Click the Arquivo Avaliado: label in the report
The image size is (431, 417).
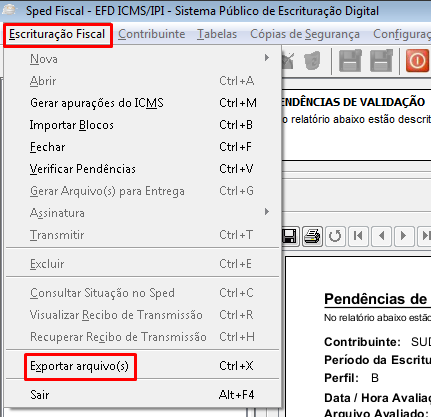[x=376, y=413]
